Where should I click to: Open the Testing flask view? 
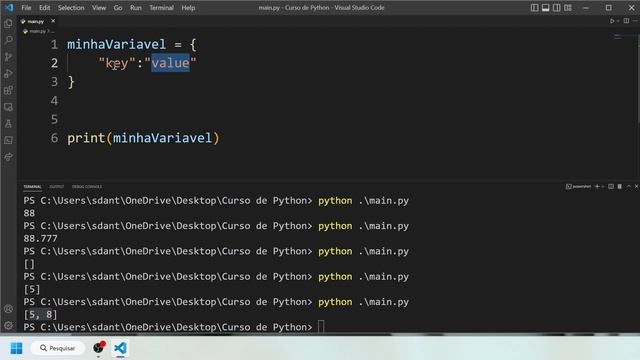(8, 124)
